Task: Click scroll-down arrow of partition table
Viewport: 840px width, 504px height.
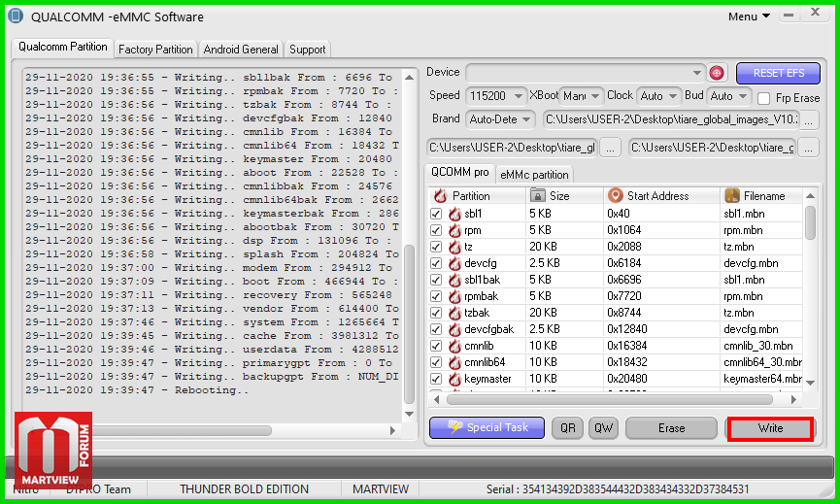Action: coord(810,383)
